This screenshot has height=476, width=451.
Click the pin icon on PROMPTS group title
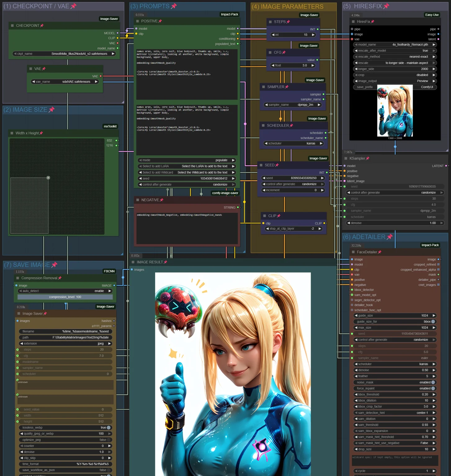coord(174,6)
